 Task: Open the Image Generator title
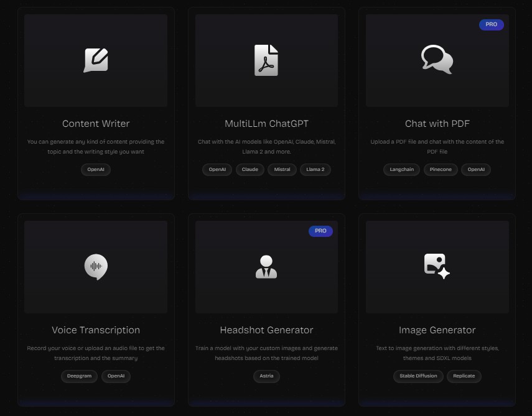pos(437,330)
